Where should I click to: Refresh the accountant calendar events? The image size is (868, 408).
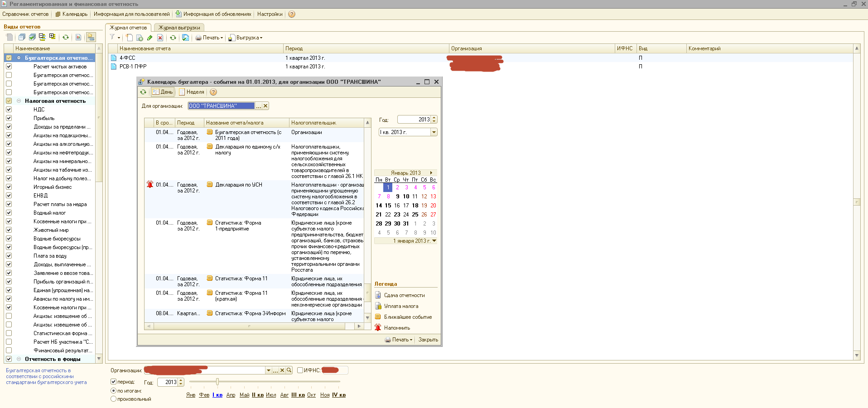[143, 92]
